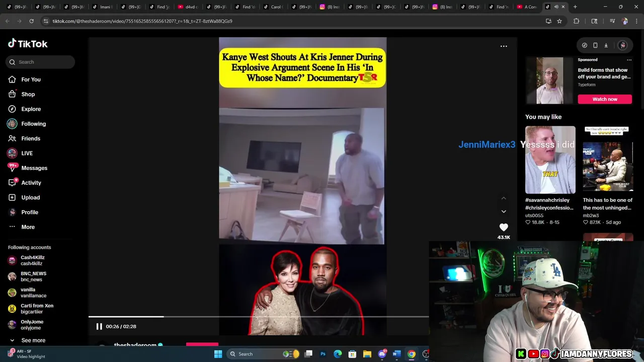
Task: Open the TikTok logo home link
Action: pos(28,44)
